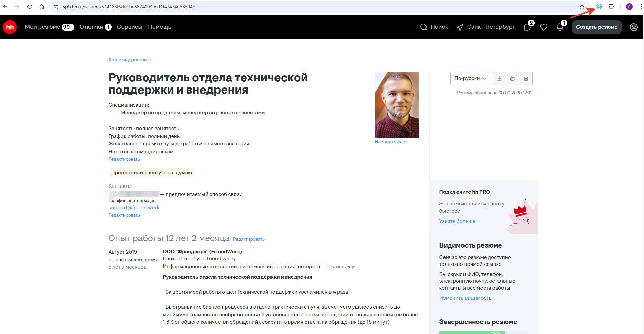Open chat messages icon with badge 2
Viewport: 644px width, 334px height.
click(x=527, y=27)
